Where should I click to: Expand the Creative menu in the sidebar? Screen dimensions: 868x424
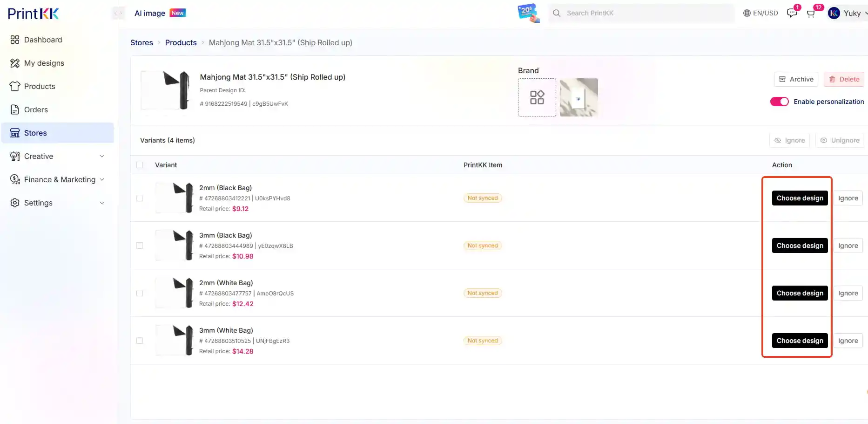38,156
